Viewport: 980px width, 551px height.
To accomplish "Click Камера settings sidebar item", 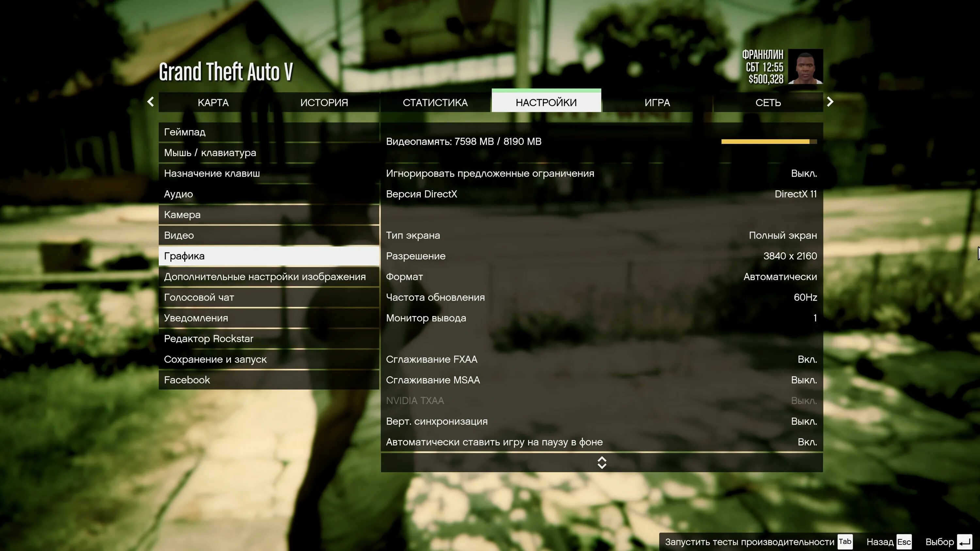I will point(269,214).
